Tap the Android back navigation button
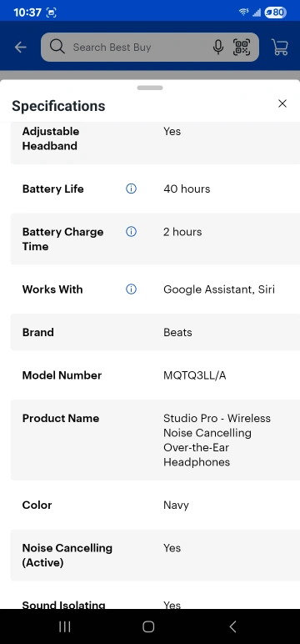The width and height of the screenshot is (300, 644). tap(232, 626)
